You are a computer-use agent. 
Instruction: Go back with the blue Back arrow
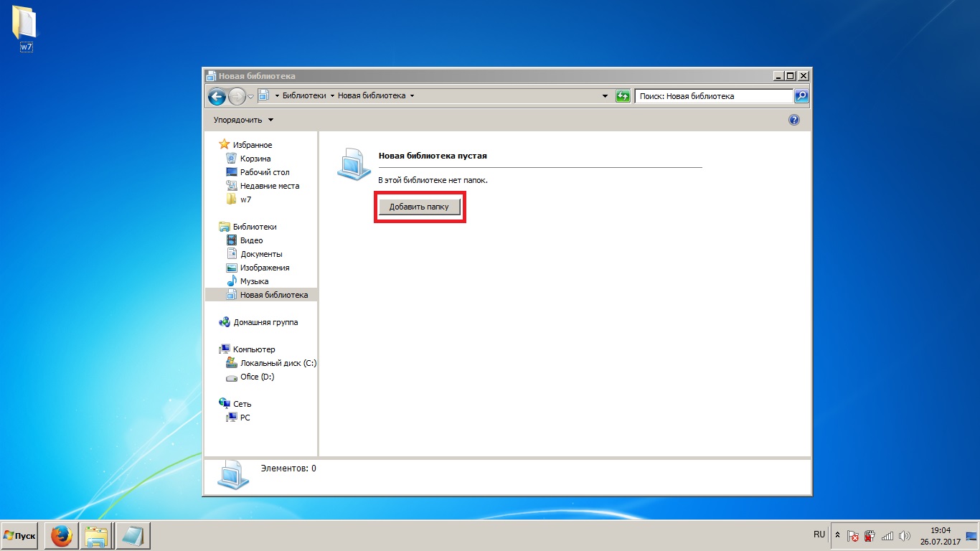point(217,95)
